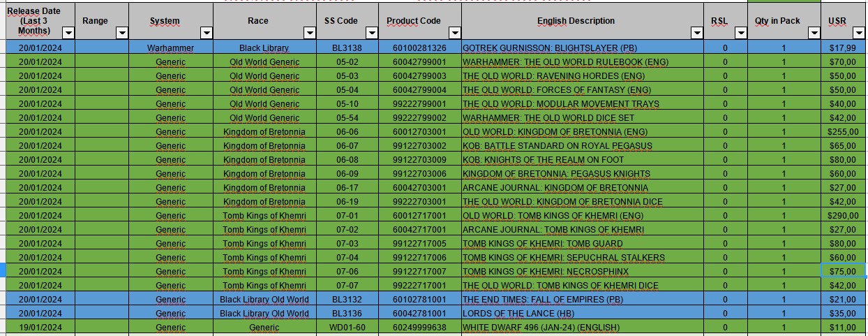The image size is (868, 336).
Task: Select the cell WARHAMMER: THE OLD WORLD RULEBOOK (ENG)
Action: coord(583,61)
